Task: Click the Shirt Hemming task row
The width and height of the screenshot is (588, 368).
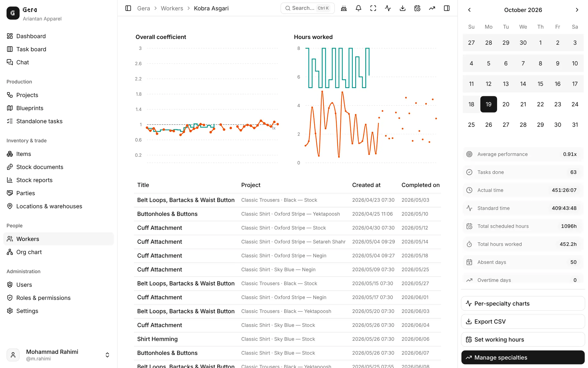Action: (287, 339)
